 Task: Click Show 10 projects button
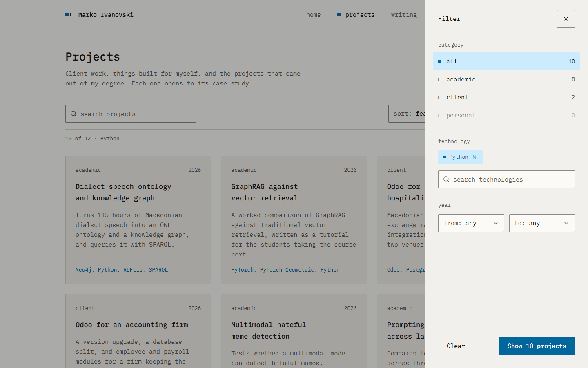pos(537,346)
